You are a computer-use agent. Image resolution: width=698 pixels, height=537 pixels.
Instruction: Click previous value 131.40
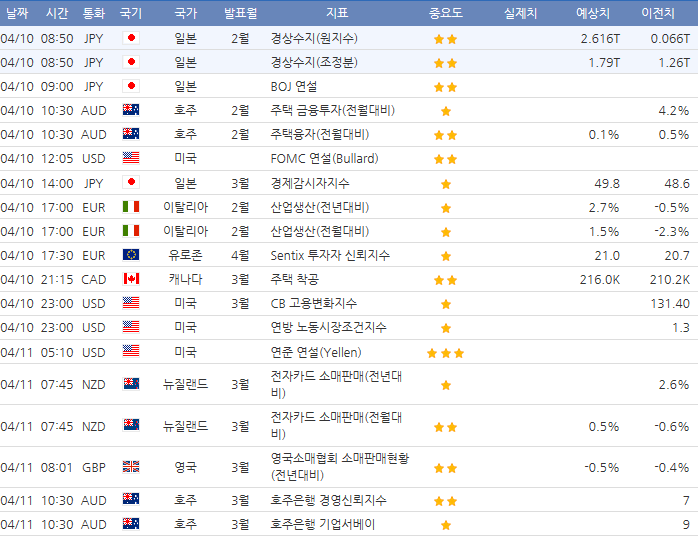click(670, 304)
